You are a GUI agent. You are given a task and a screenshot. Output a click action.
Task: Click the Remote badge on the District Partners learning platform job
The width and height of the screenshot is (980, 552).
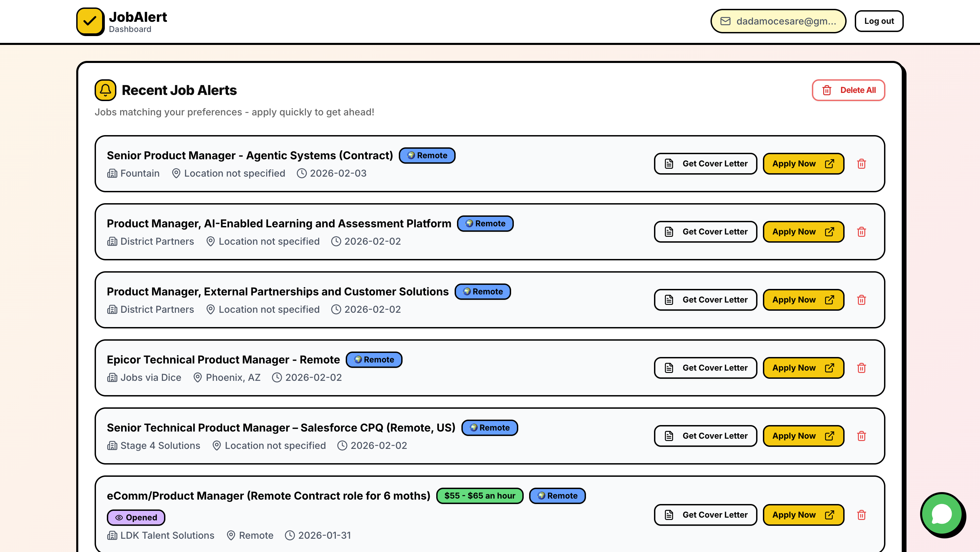486,223
